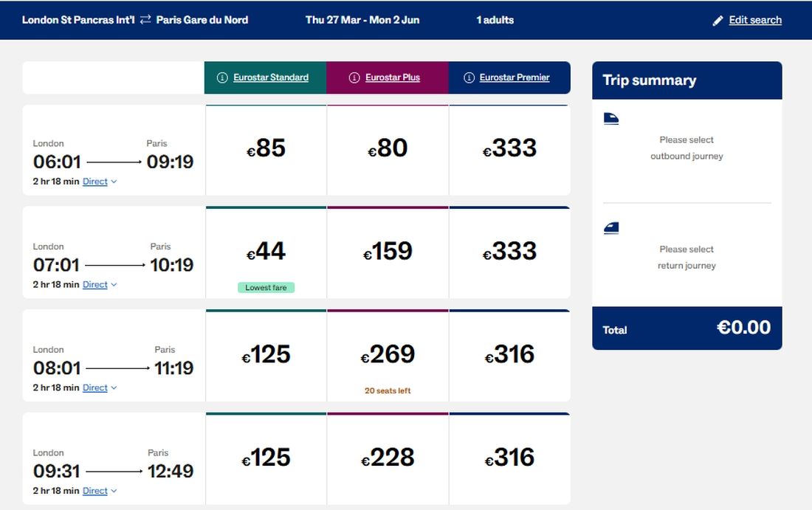The height and width of the screenshot is (510, 812).
Task: Click the Eurostar Plus info icon
Action: pos(354,77)
